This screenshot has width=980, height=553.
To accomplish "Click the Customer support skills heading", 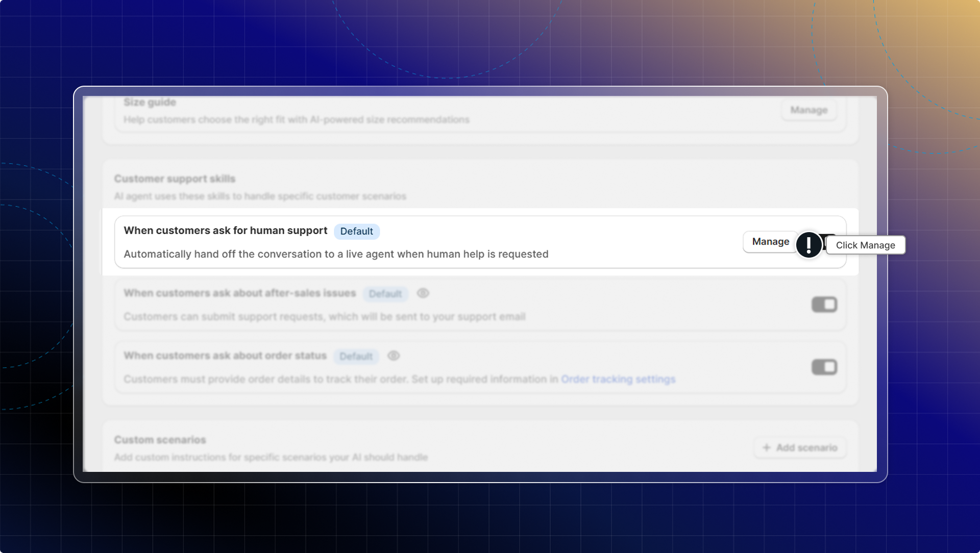I will click(x=175, y=179).
